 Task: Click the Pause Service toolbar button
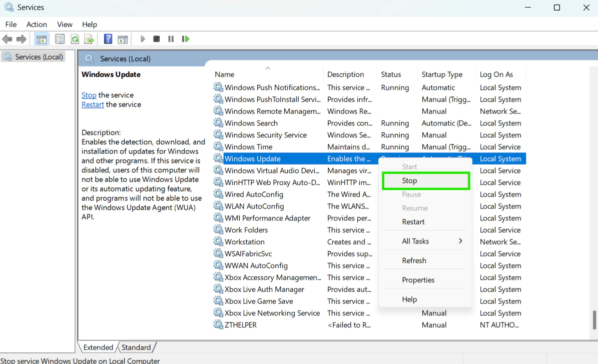171,39
